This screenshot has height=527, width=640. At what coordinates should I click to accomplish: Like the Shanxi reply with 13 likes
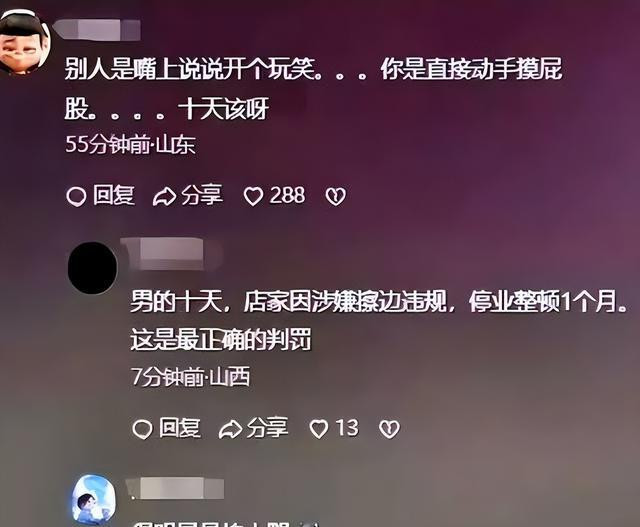319,429
